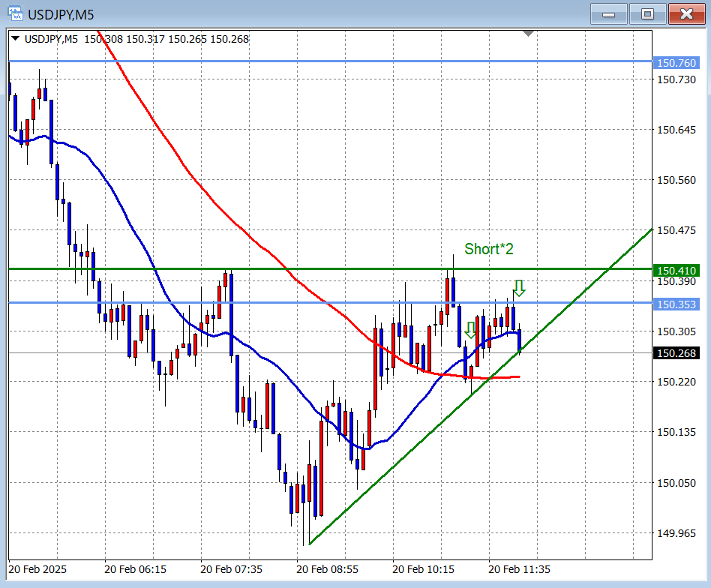The height and width of the screenshot is (588, 711).
Task: Select the green down arrow near red average
Action: (470, 330)
